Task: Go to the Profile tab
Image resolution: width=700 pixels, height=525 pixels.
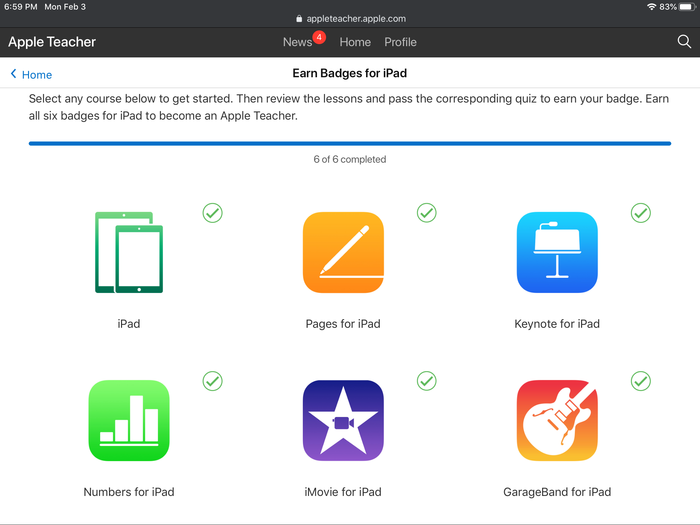Action: click(x=400, y=42)
